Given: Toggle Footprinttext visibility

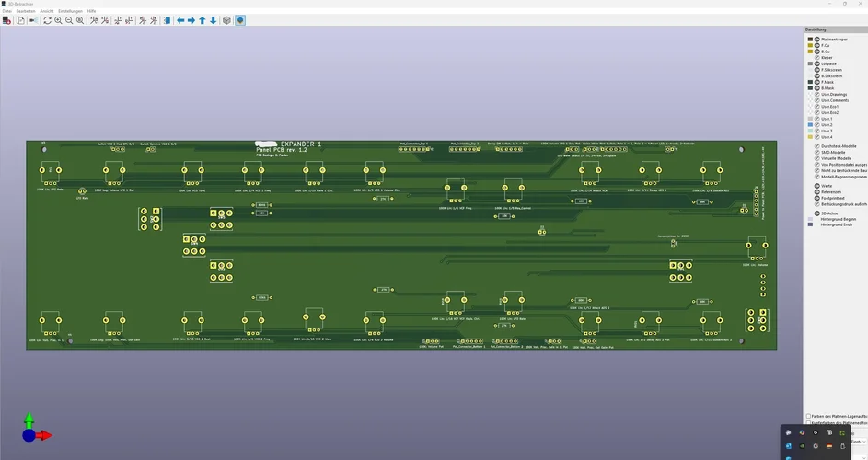Looking at the screenshot, I should pyautogui.click(x=817, y=198).
